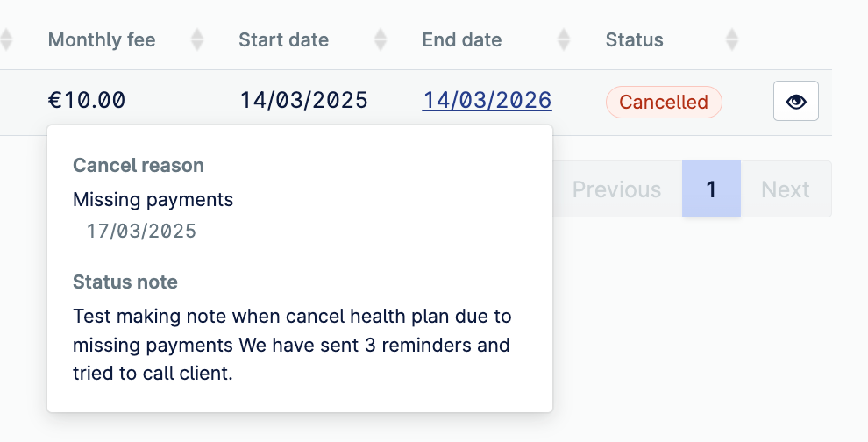Click the Monthly fee column header
Image resolution: width=868 pixels, height=442 pixels.
pyautogui.click(x=102, y=39)
